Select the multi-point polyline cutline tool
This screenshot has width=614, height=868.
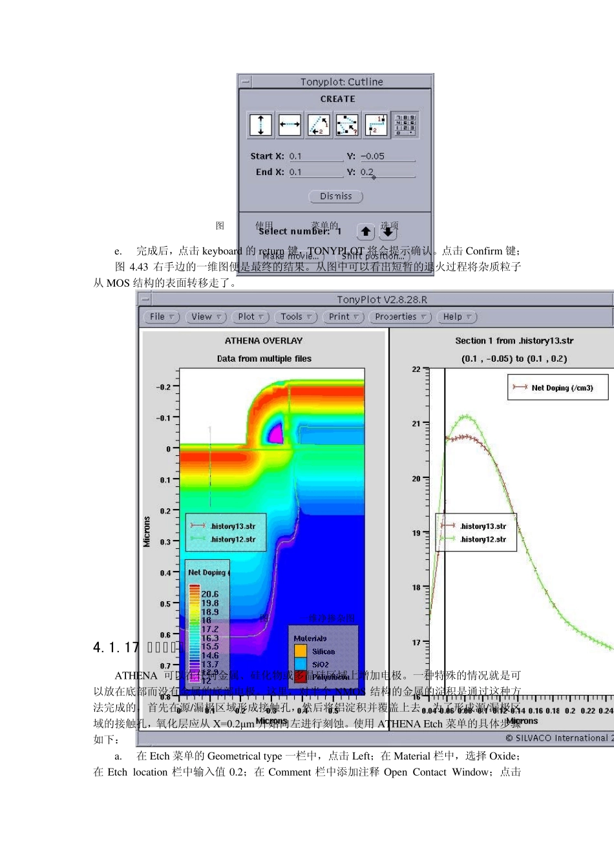(347, 125)
